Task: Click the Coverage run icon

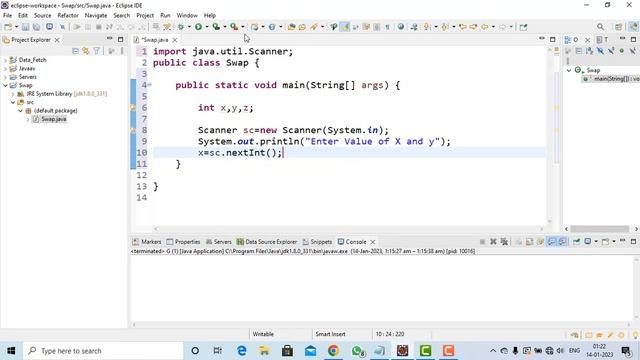Action: click(216, 27)
